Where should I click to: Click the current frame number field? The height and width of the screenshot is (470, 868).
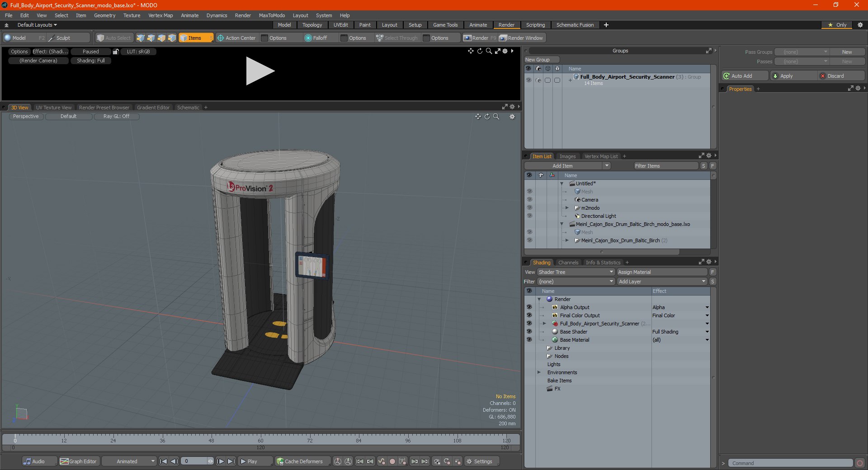pyautogui.click(x=197, y=461)
